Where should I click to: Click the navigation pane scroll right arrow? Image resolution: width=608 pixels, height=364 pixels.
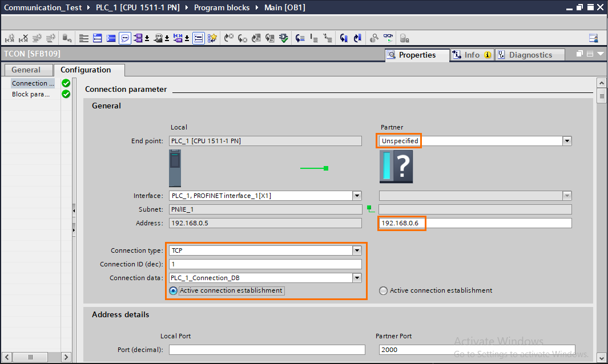66,357
